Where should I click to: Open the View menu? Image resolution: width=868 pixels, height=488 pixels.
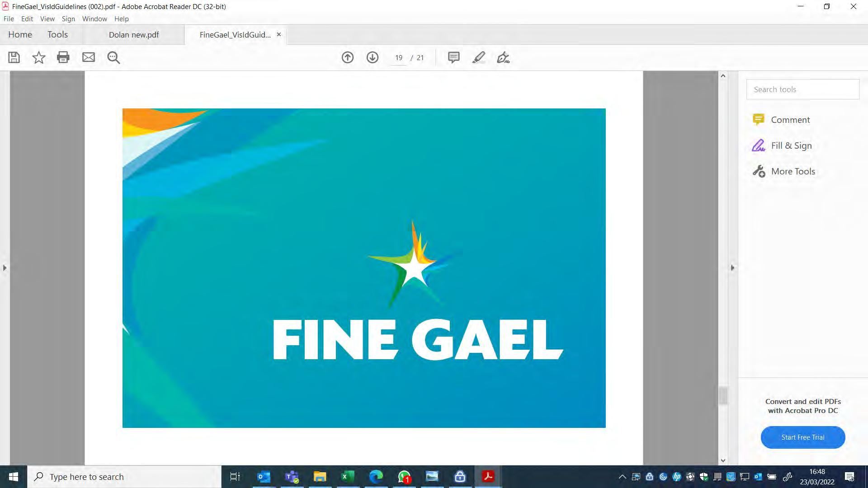coord(47,19)
